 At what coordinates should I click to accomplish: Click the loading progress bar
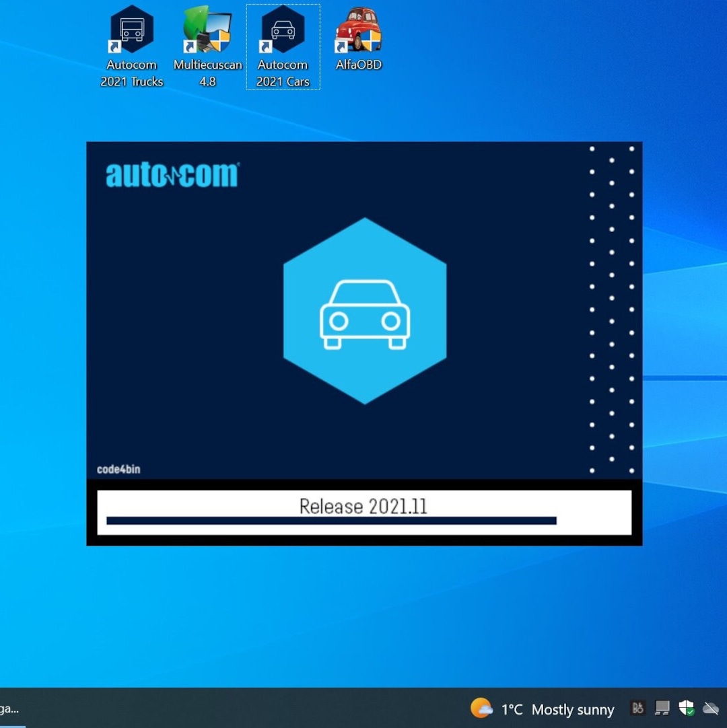[x=330, y=520]
